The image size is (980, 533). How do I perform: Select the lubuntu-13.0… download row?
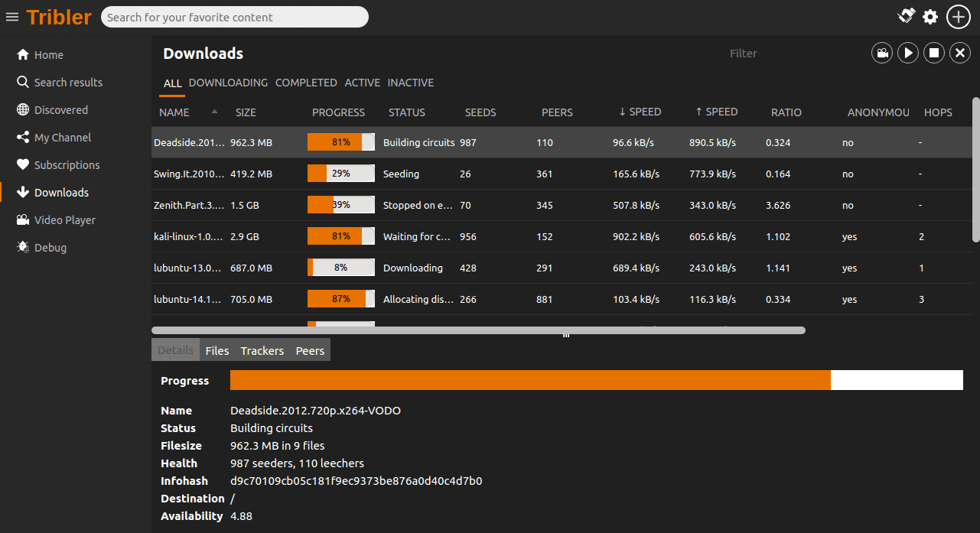coord(562,268)
